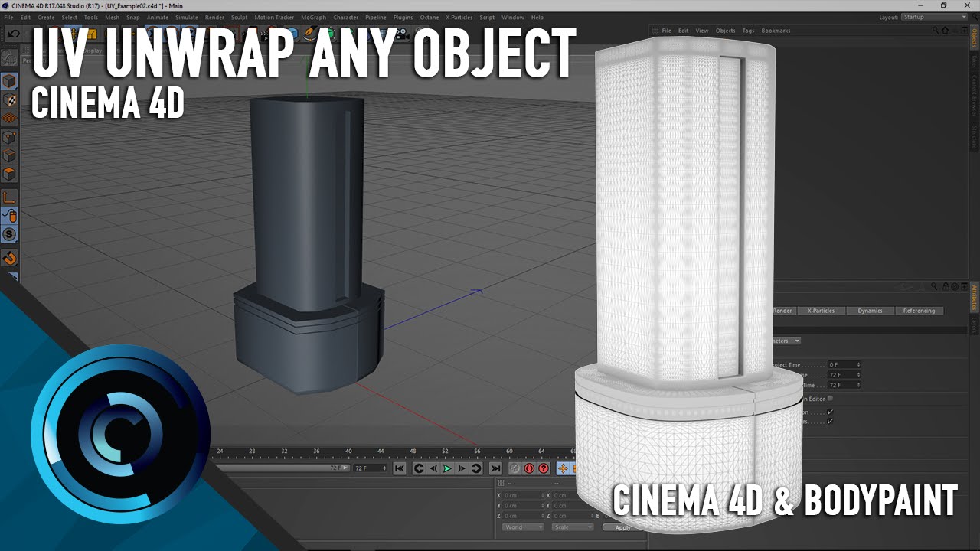Screen dimensions: 980x551
Task: Click the search icon in Object Manager
Action: 936,31
